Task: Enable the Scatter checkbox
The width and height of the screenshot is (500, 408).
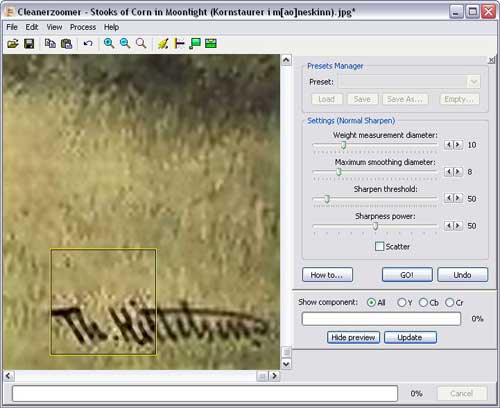Action: pos(379,246)
